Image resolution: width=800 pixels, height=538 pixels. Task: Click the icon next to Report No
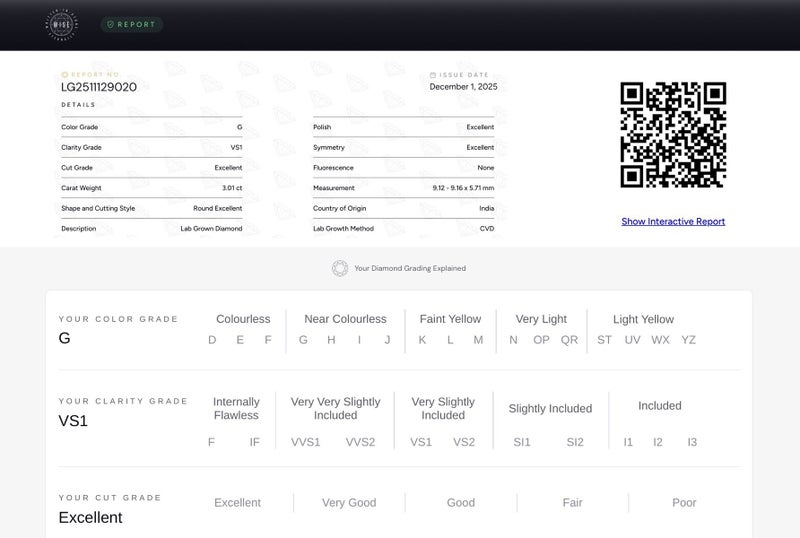click(64, 75)
